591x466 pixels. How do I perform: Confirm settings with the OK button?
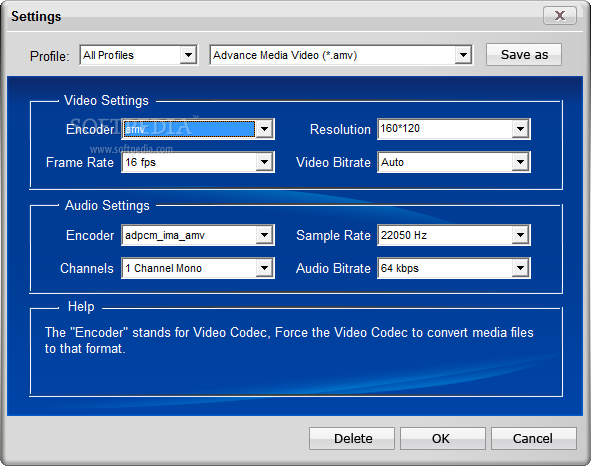(x=443, y=438)
